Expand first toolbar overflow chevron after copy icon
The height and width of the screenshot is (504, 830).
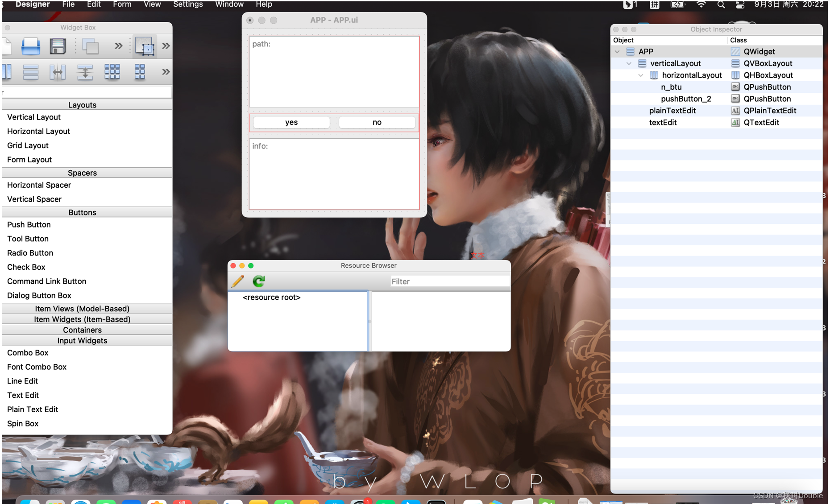(x=118, y=46)
